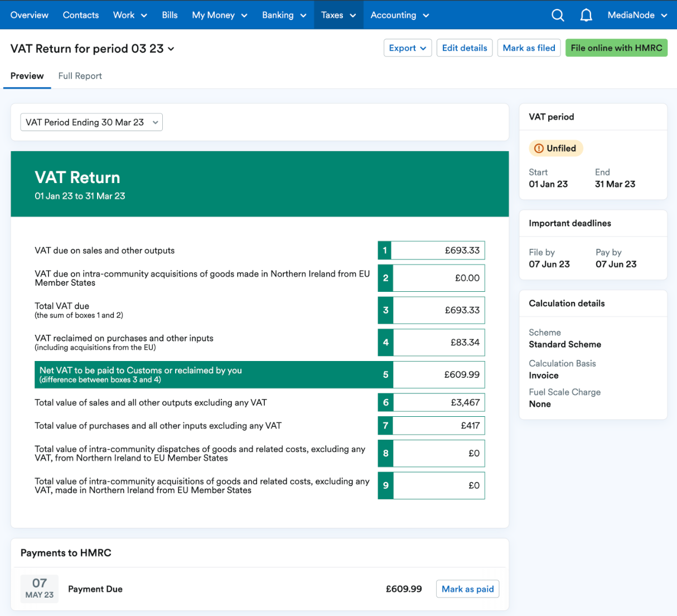Image resolution: width=677 pixels, height=616 pixels.
Task: Expand the Accounting menu
Action: click(400, 15)
